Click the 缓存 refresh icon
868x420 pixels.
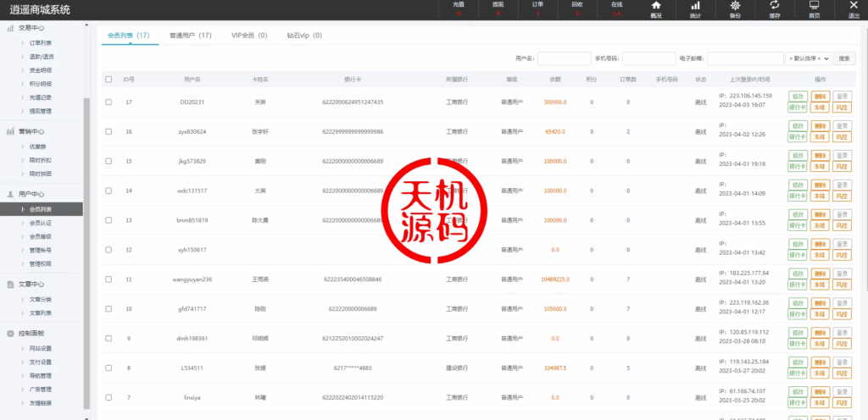pyautogui.click(x=775, y=9)
